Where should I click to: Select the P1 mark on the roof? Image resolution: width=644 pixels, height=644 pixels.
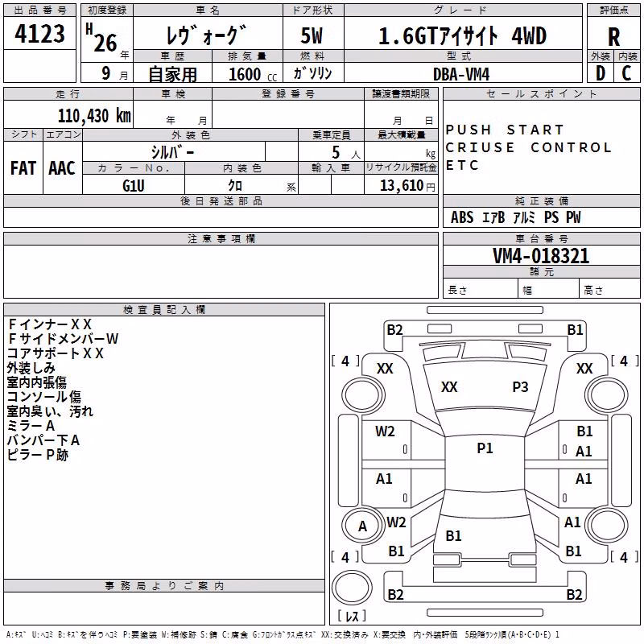pos(485,448)
